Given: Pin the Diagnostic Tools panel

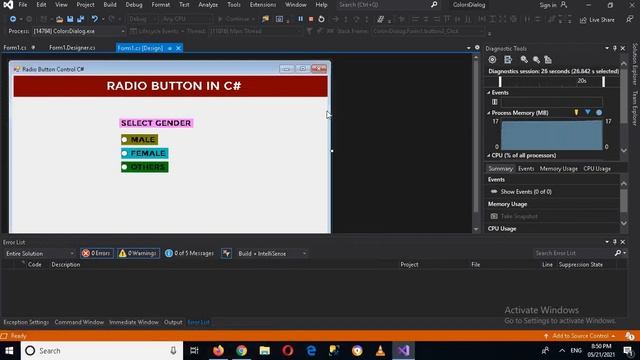Looking at the screenshot, I should pyautogui.click(x=615, y=48).
